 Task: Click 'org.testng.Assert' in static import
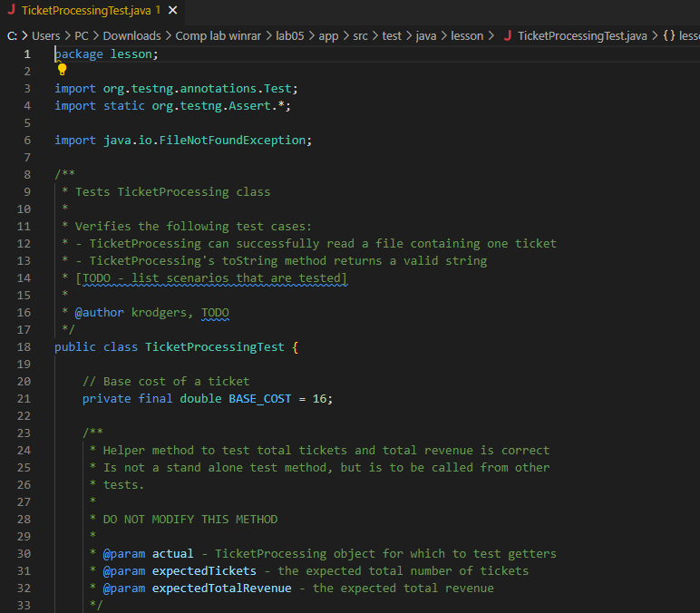pos(211,106)
